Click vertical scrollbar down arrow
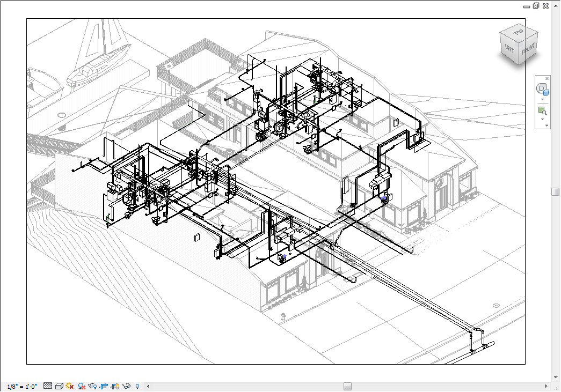 pos(556,377)
